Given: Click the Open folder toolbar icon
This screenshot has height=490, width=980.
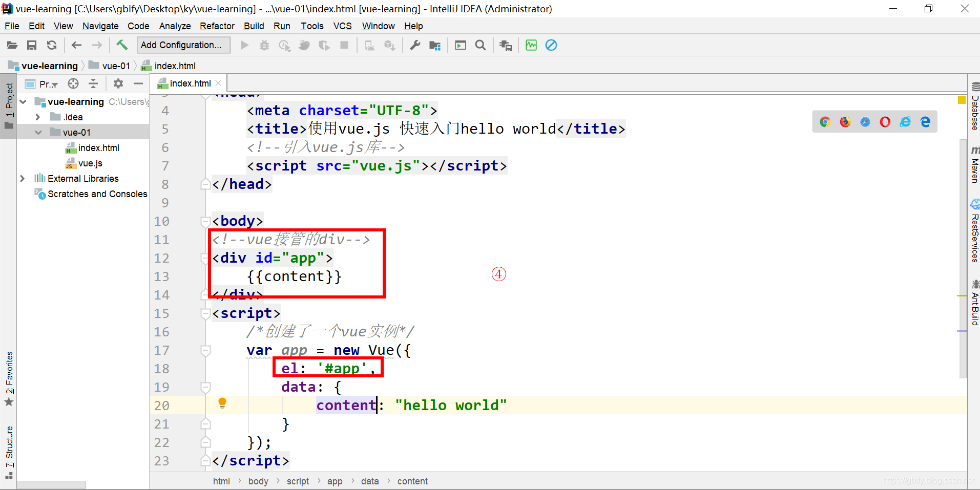Looking at the screenshot, I should (x=12, y=45).
